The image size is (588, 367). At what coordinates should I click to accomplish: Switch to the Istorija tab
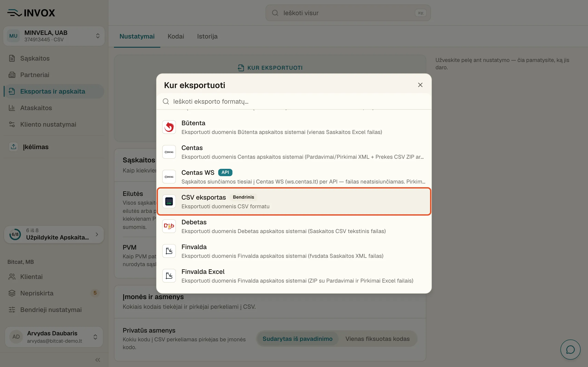tap(207, 36)
